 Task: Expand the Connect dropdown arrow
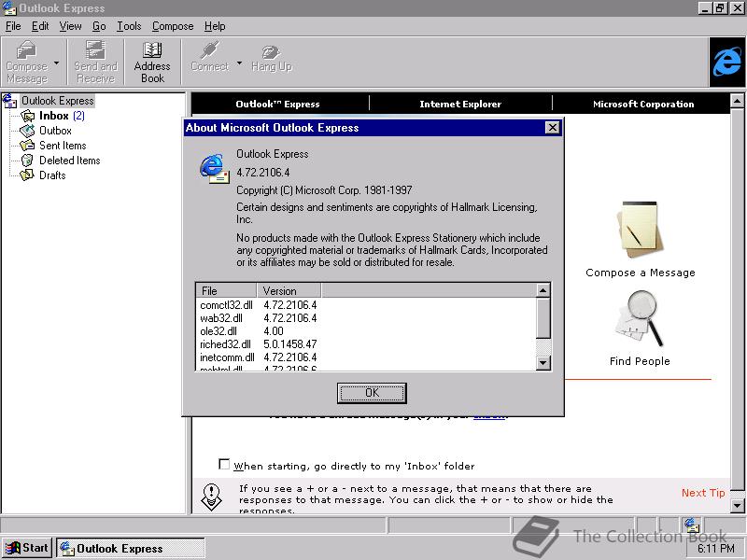pos(239,63)
